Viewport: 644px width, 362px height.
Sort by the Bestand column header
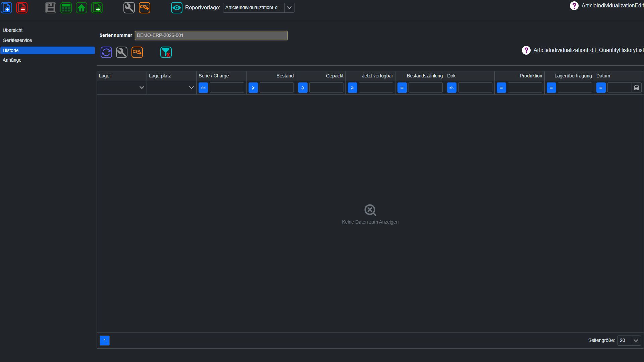[271, 76]
